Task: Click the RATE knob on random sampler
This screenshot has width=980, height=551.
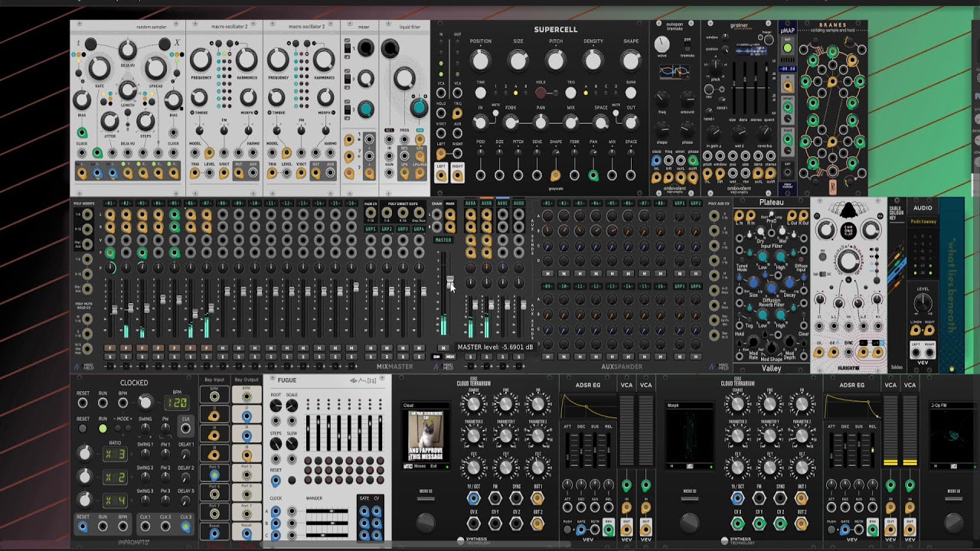Action: point(99,69)
